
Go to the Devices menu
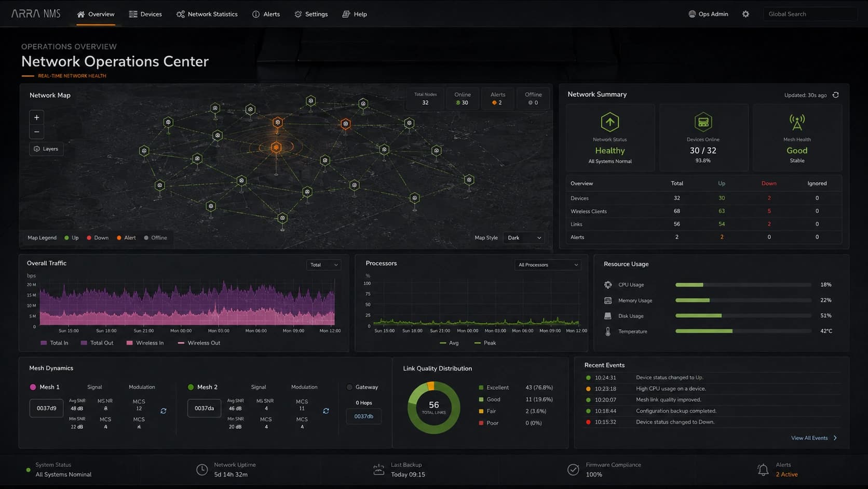pos(145,14)
